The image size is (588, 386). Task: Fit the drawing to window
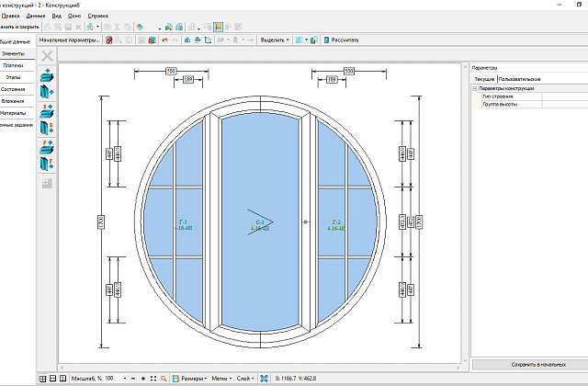tap(153, 379)
